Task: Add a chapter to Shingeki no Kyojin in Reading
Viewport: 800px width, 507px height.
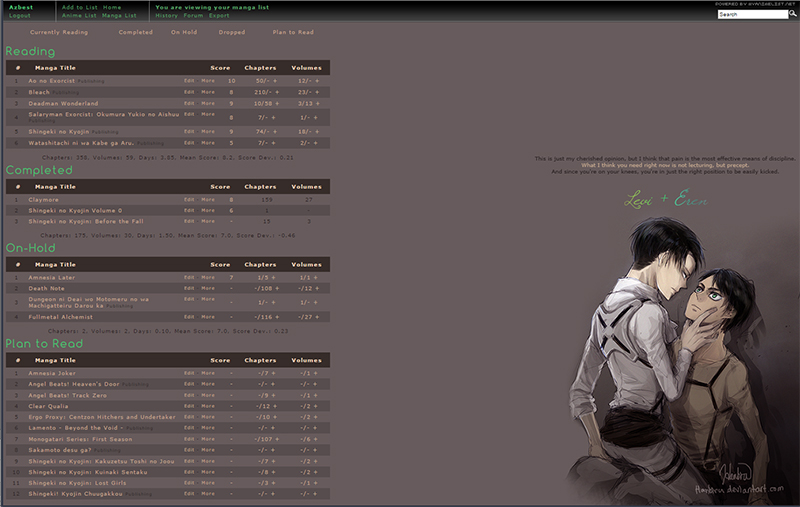Action: tap(274, 132)
